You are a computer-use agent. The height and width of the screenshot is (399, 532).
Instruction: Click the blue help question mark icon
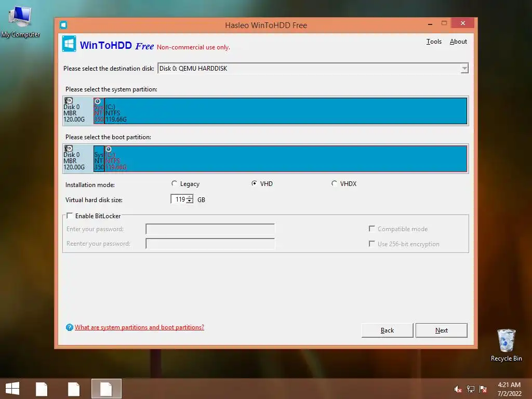point(70,327)
